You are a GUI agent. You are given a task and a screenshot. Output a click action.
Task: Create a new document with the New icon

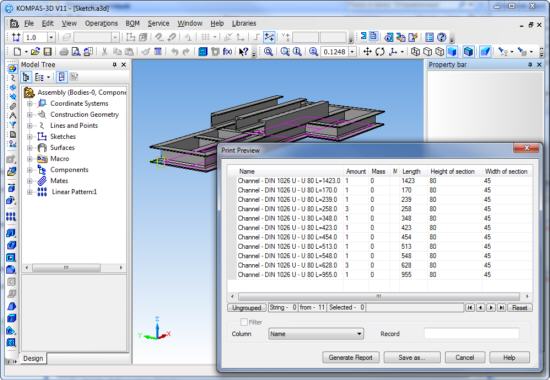tap(17, 52)
